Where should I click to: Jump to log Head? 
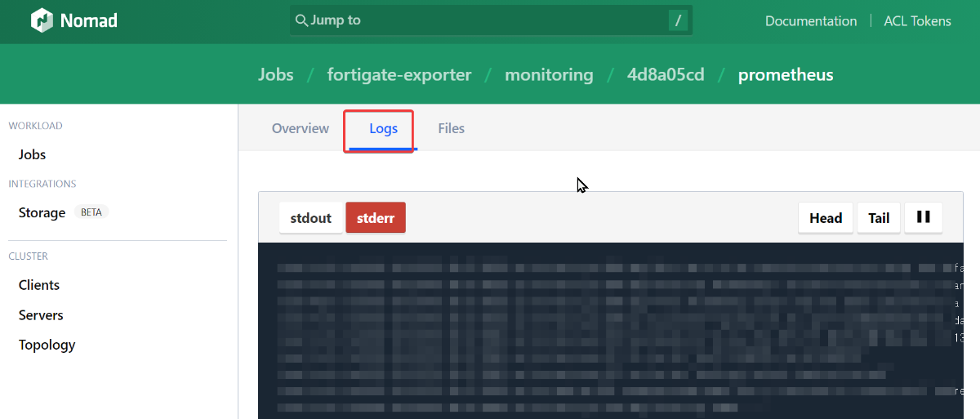coord(826,218)
